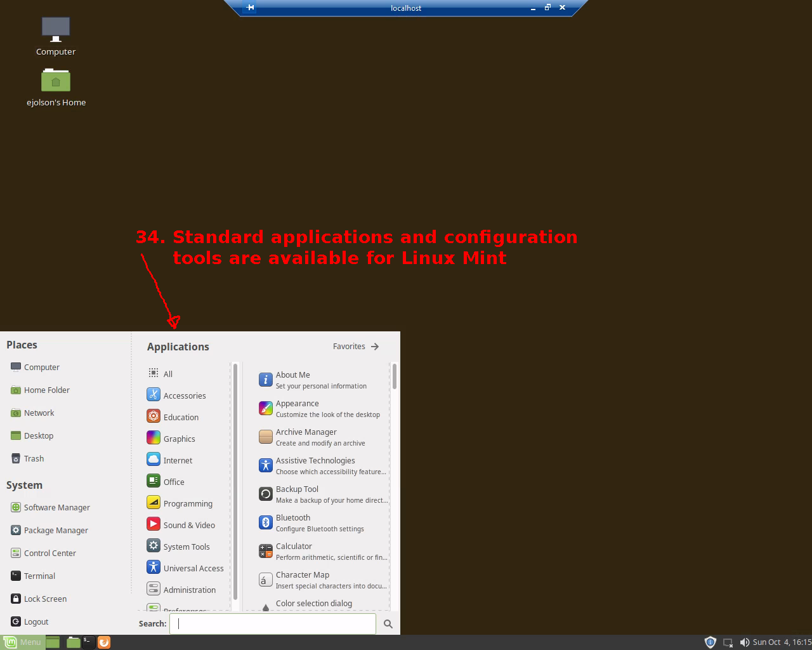Open the update manager shield tray icon
The width and height of the screenshot is (812, 650).
(x=710, y=642)
